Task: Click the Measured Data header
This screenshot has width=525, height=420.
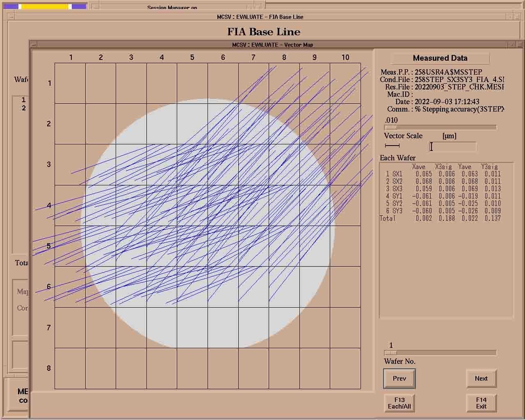Action: click(x=440, y=58)
